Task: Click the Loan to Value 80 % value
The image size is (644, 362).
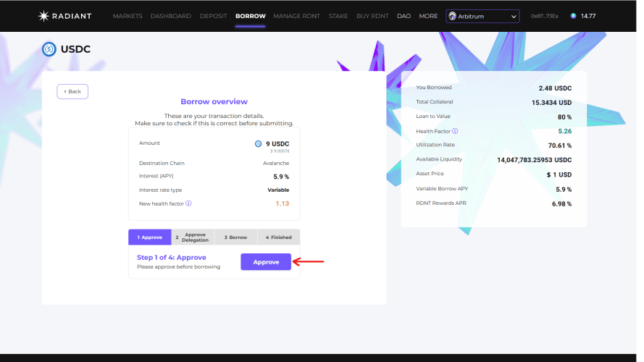Action: point(564,117)
